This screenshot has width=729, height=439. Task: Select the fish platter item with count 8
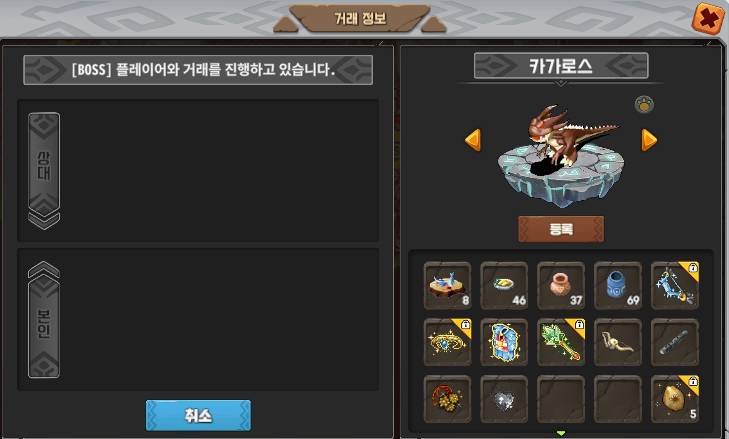click(447, 286)
